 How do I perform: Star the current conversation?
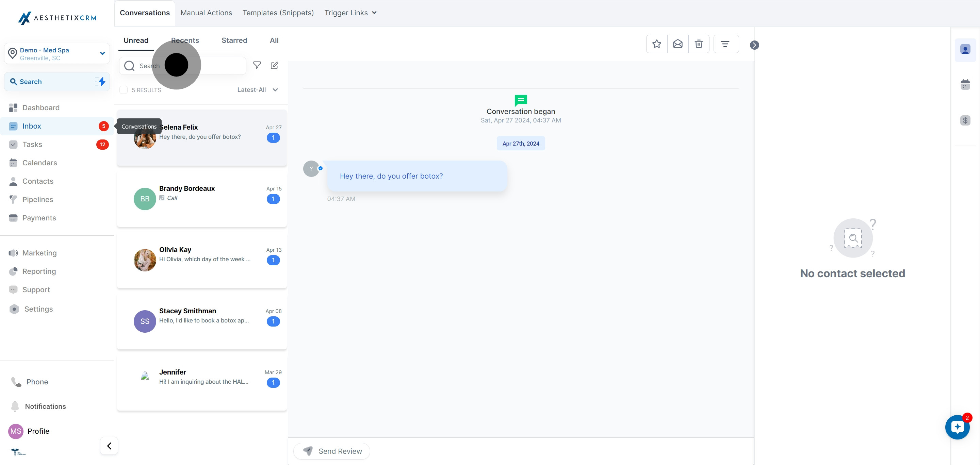656,44
